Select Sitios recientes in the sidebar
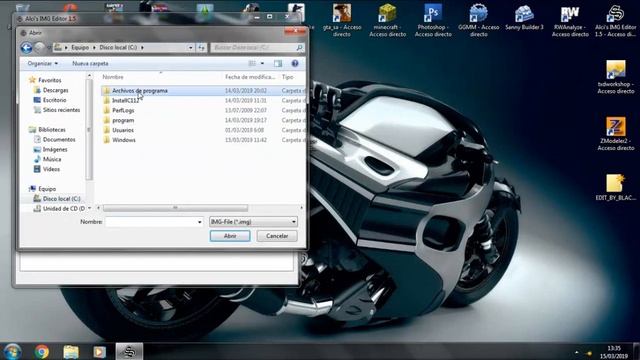640x360 pixels. pos(61,110)
